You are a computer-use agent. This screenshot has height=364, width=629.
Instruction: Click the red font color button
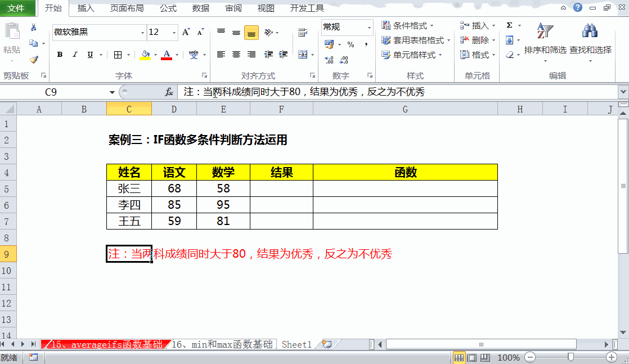click(x=167, y=55)
